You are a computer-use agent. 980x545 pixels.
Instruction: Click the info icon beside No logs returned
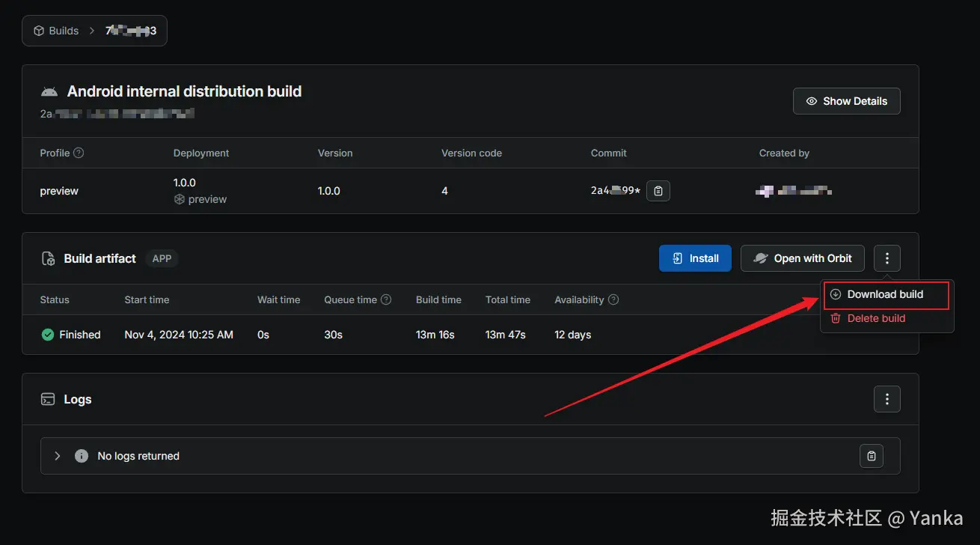[82, 456]
